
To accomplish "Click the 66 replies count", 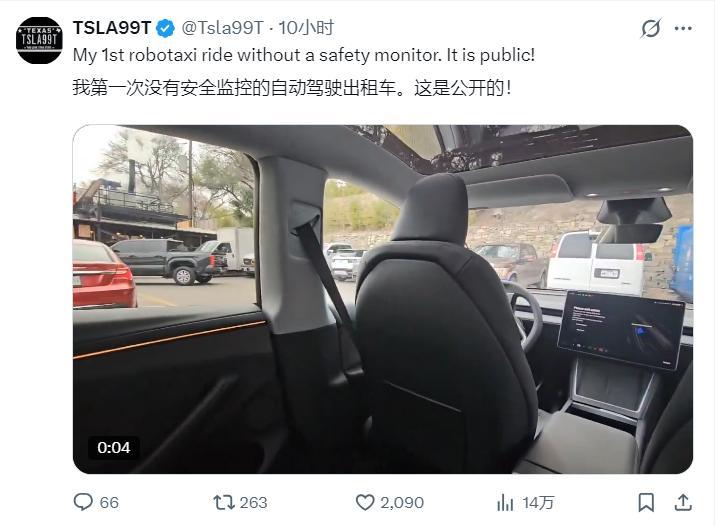I will point(109,503).
